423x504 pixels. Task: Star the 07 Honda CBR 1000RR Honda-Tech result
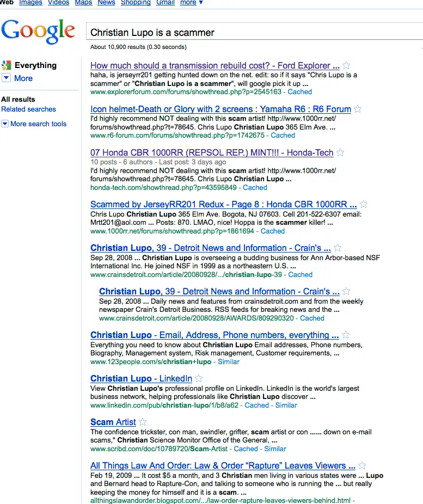point(340,153)
